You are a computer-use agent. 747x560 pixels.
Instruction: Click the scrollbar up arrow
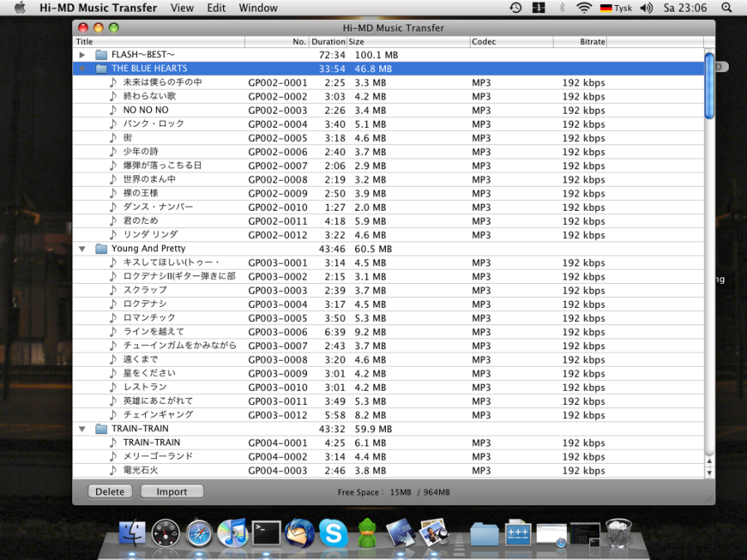click(x=709, y=461)
